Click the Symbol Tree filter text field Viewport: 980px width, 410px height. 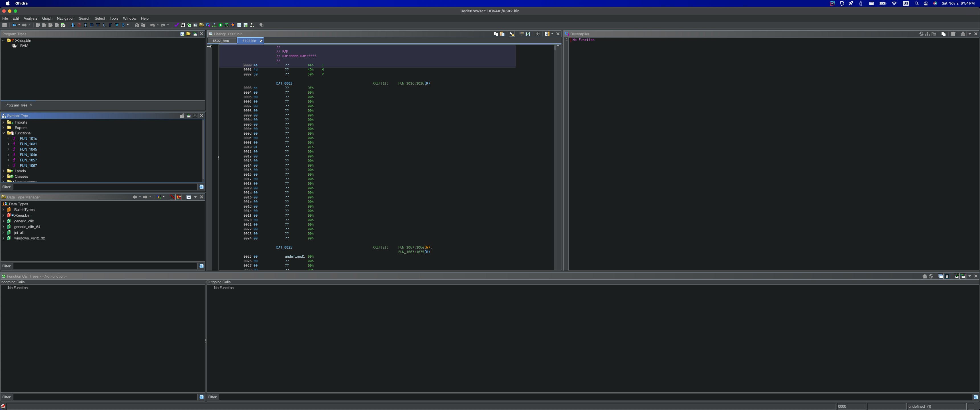coord(105,187)
